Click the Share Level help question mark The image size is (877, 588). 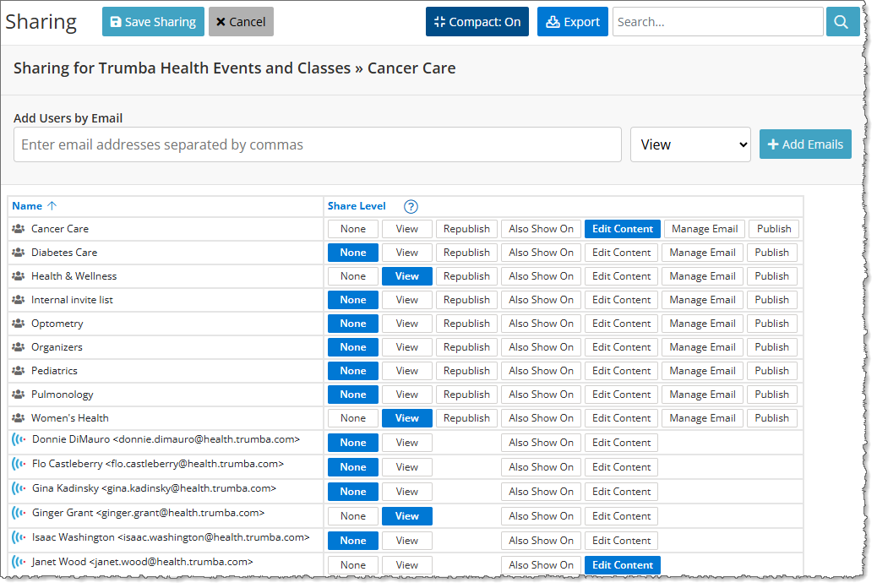pos(411,205)
